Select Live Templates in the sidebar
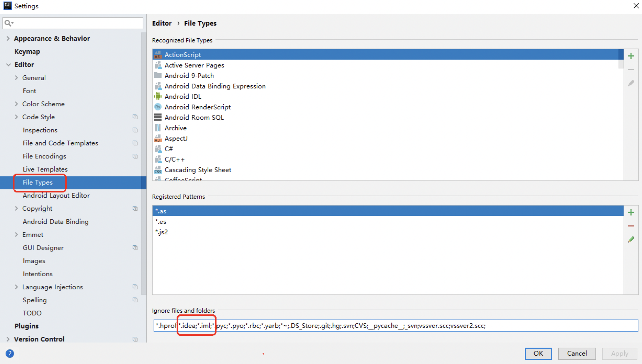 (45, 169)
